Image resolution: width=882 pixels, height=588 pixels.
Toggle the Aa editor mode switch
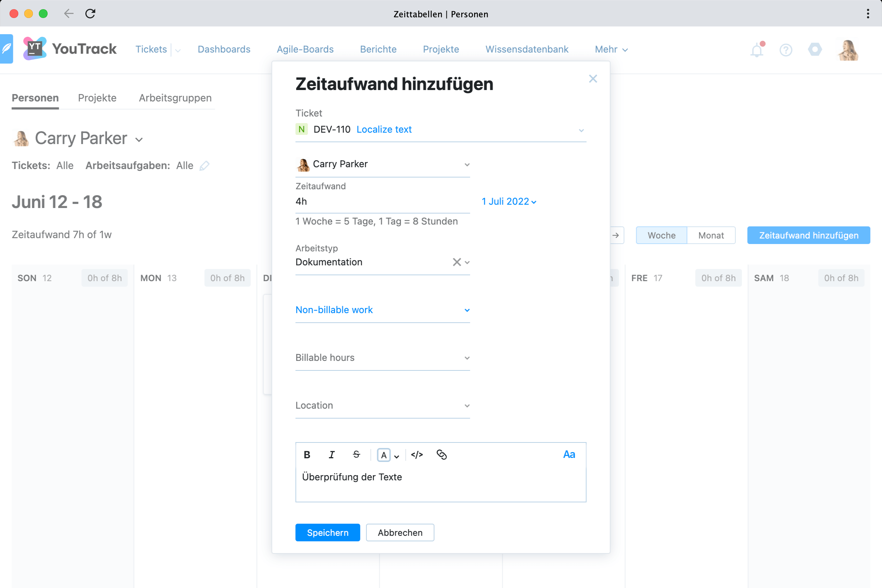(569, 455)
